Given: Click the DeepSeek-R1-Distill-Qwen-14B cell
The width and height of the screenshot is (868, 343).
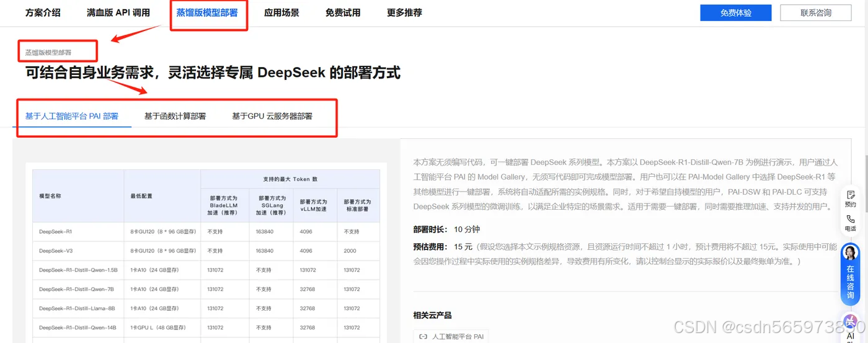Looking at the screenshot, I should pos(77,327).
